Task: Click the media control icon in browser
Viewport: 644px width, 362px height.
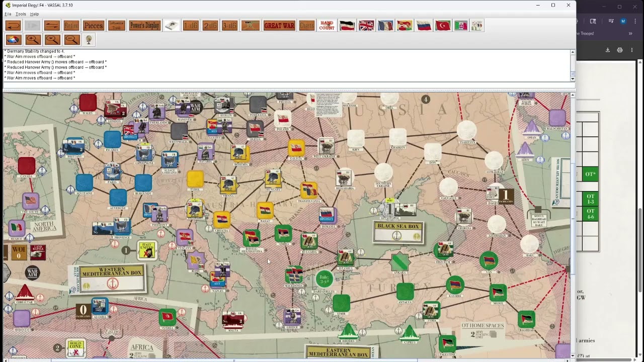Action: click(611, 21)
